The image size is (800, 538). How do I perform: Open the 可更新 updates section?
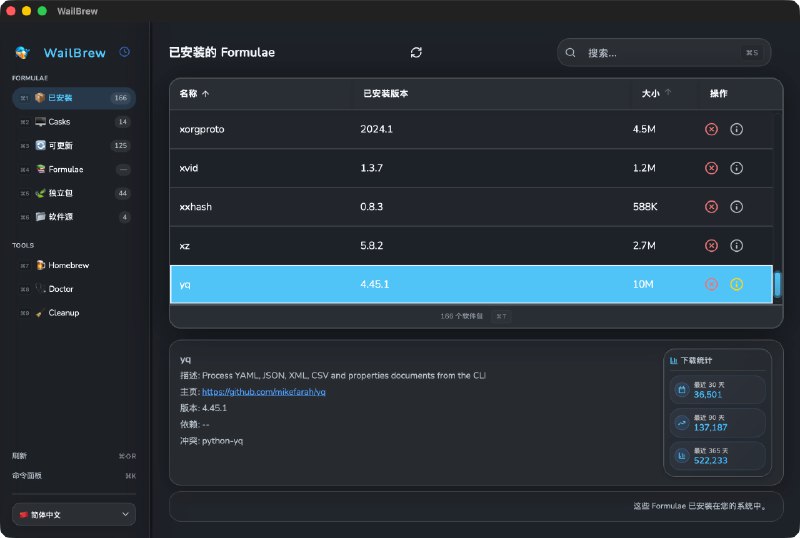coord(74,145)
